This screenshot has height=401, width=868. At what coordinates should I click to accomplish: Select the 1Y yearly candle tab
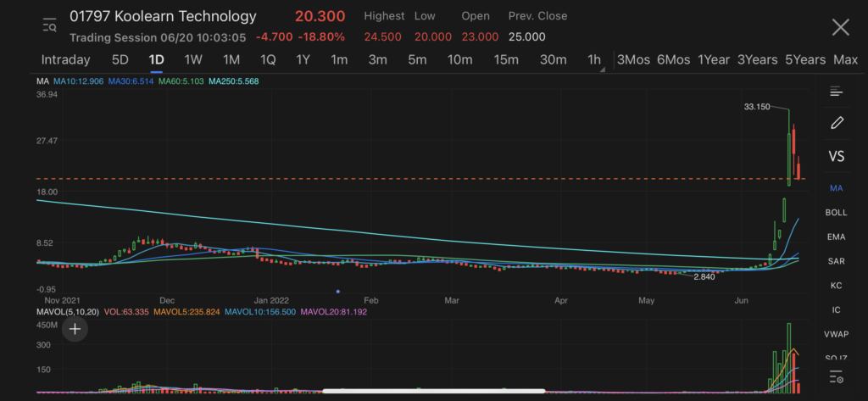[303, 60]
